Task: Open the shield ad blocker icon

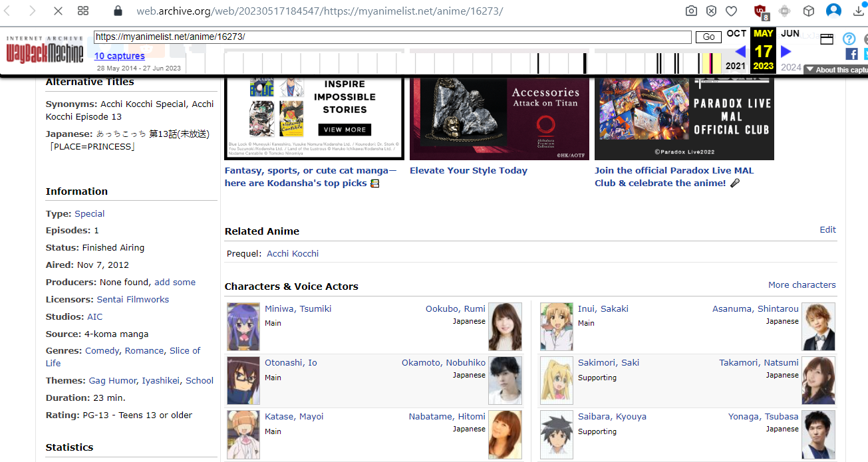Action: [x=712, y=11]
